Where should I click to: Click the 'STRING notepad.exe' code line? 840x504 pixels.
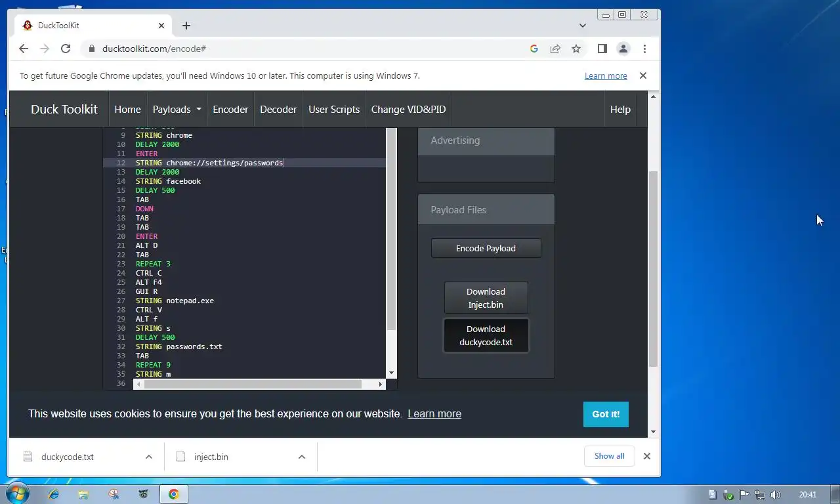(x=175, y=301)
